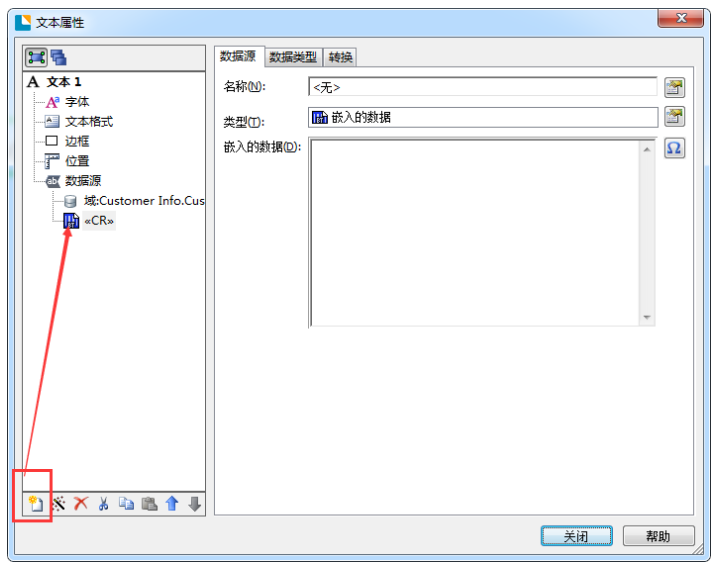Click the paste clipboard icon

click(x=149, y=504)
